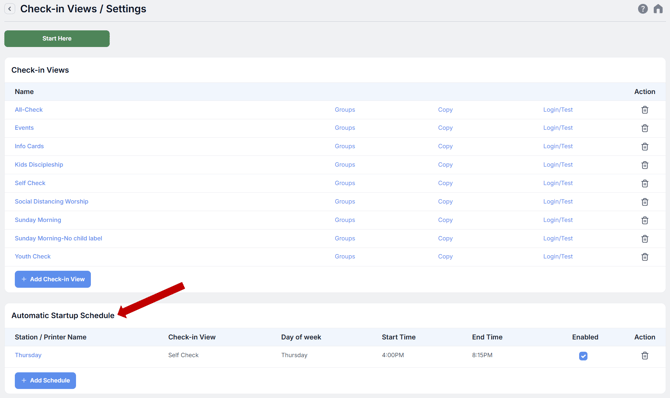
Task: Open Groups for All-Check
Action: tap(345, 109)
